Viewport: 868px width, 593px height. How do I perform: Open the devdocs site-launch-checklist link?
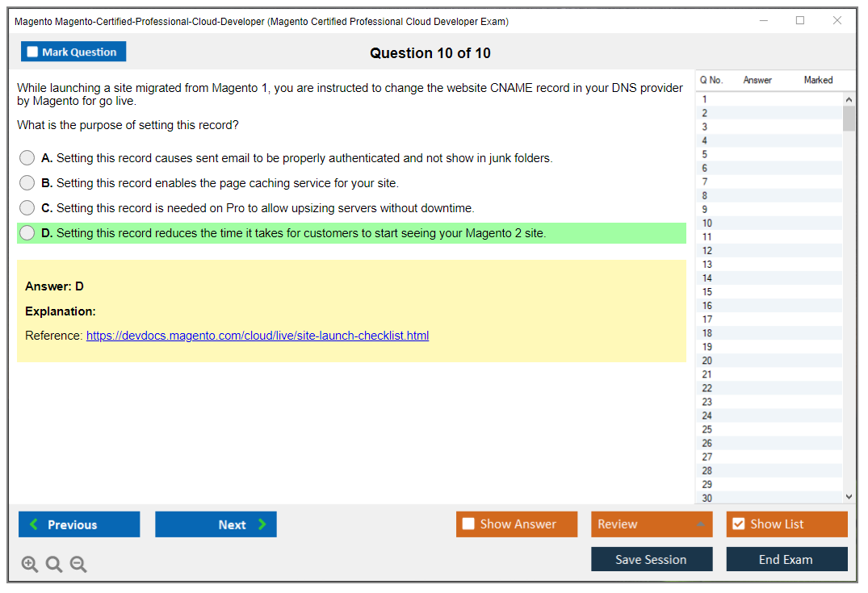click(258, 336)
